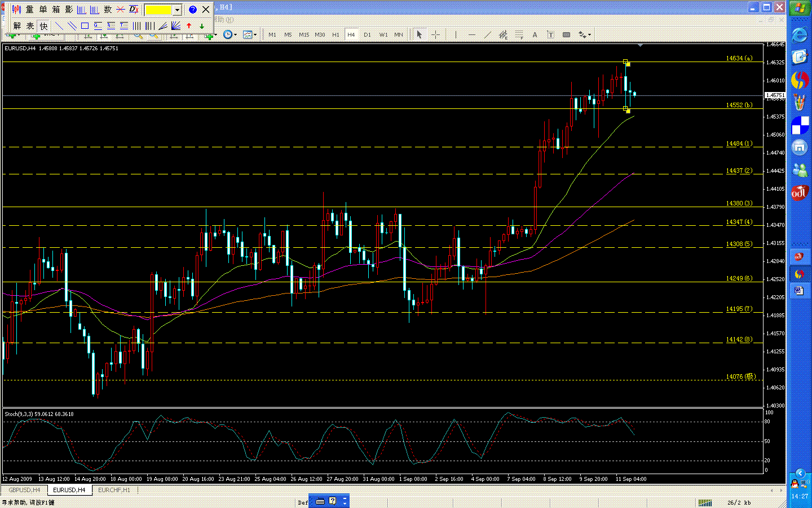The height and width of the screenshot is (508, 812).
Task: Click the Stoch(9,3,3) indicator label
Action: point(39,414)
